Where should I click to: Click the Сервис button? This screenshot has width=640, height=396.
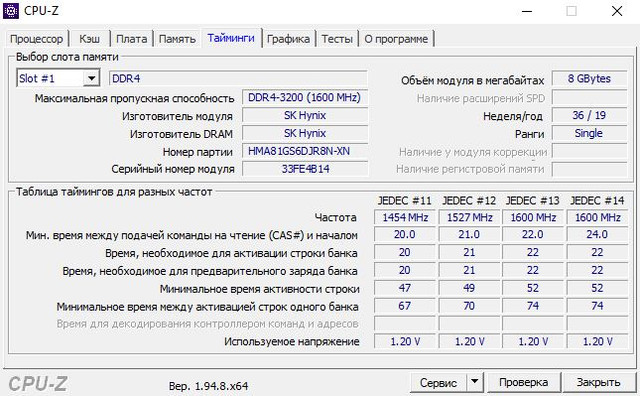438,383
